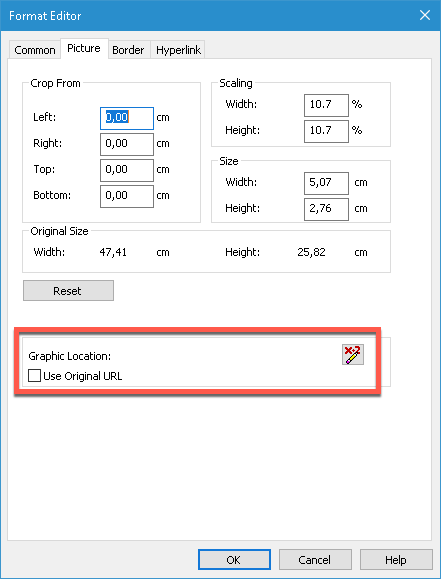
Task: Select the Crop From Top field
Action: coord(127,170)
